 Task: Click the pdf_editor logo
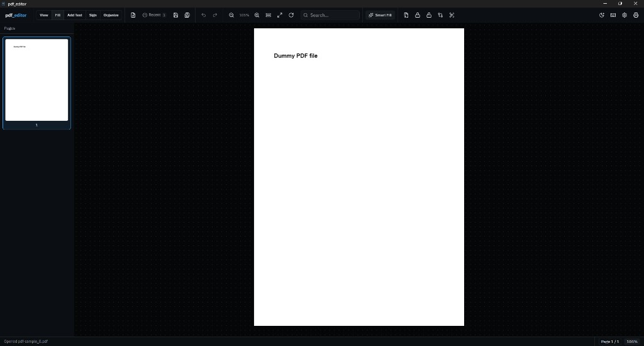(16, 15)
